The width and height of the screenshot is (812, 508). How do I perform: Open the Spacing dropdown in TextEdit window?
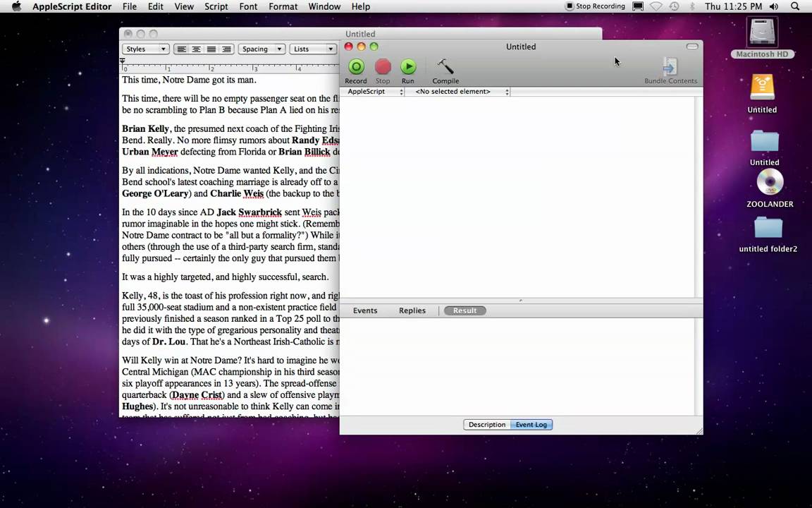tap(262, 49)
